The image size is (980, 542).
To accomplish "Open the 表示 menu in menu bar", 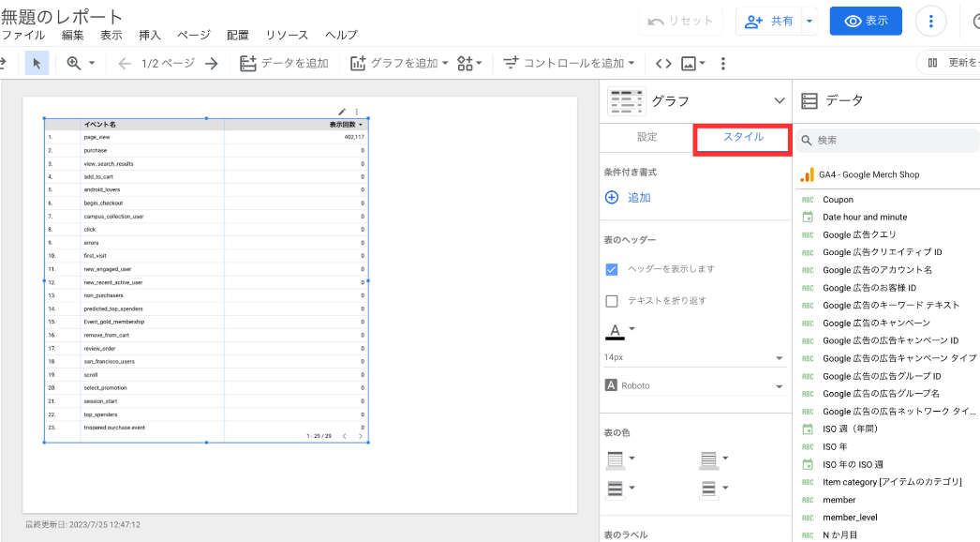I will (x=111, y=35).
